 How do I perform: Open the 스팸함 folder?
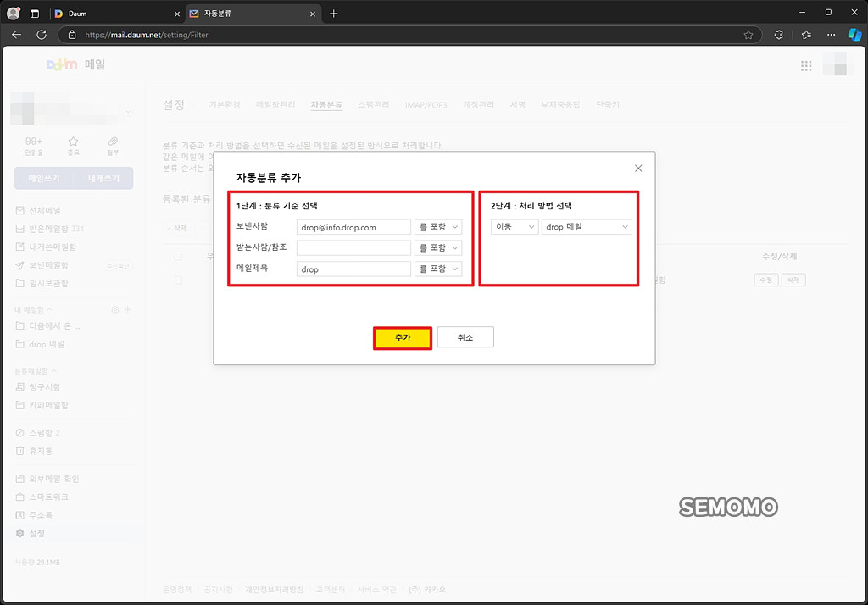click(37, 433)
